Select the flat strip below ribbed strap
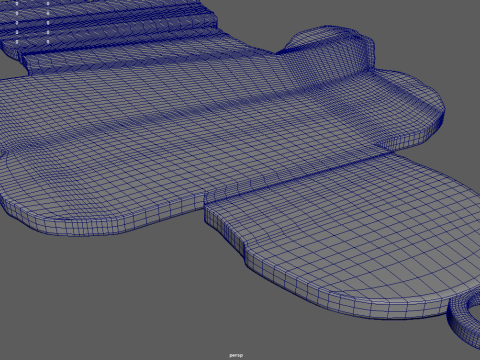 133,62
